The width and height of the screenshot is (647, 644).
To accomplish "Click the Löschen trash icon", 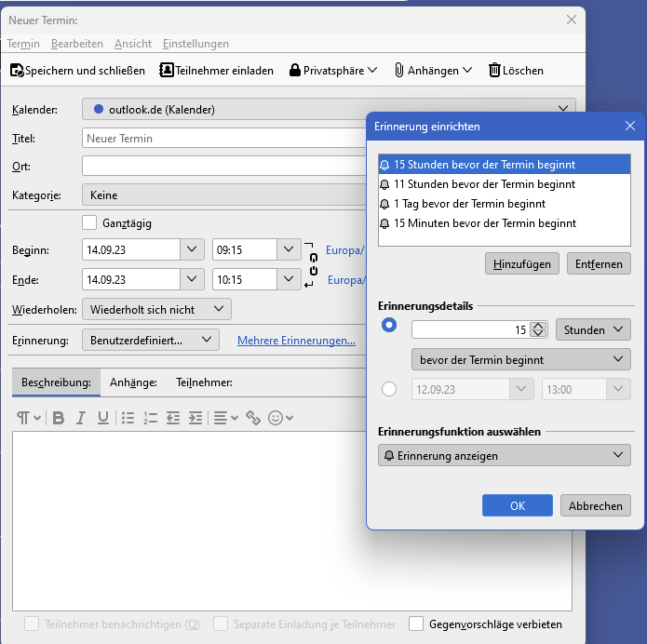I will 494,70.
